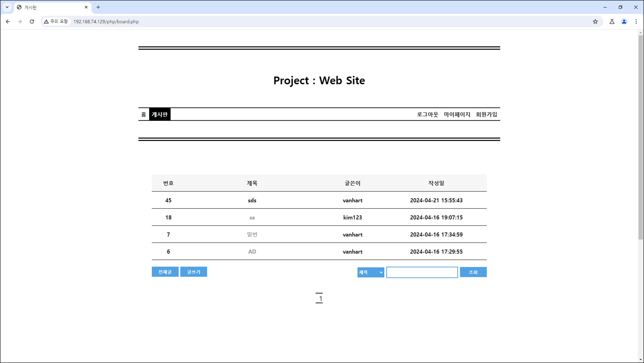Click post number 7
Viewport: 644px width, 363px height.
point(168,235)
